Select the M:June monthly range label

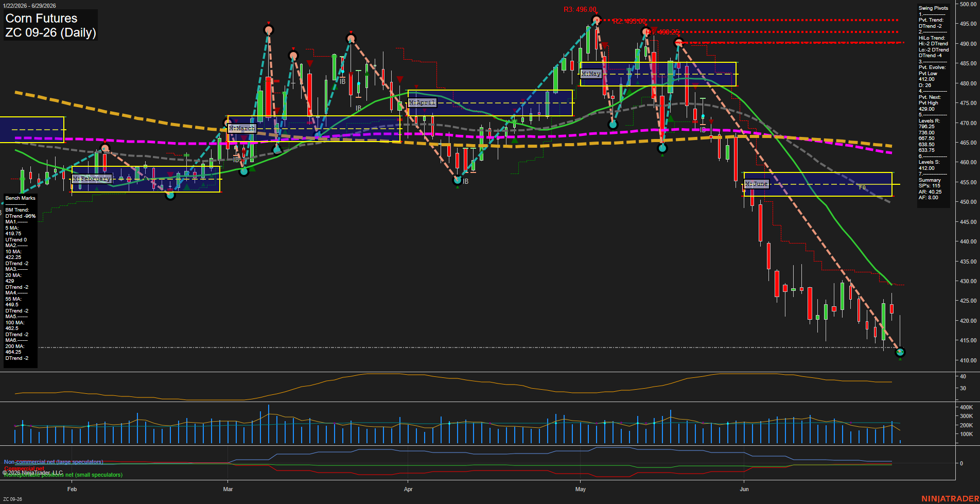click(756, 184)
